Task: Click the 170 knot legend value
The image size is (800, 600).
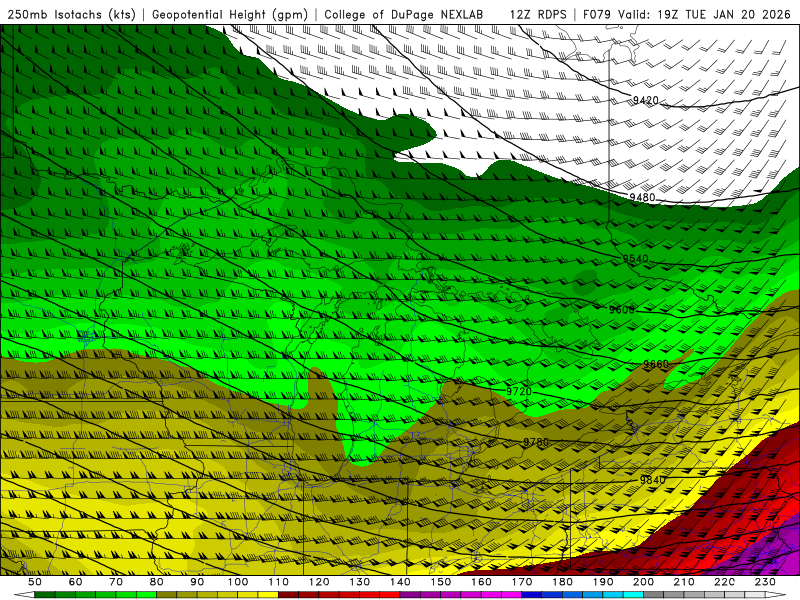Action: coord(521,582)
